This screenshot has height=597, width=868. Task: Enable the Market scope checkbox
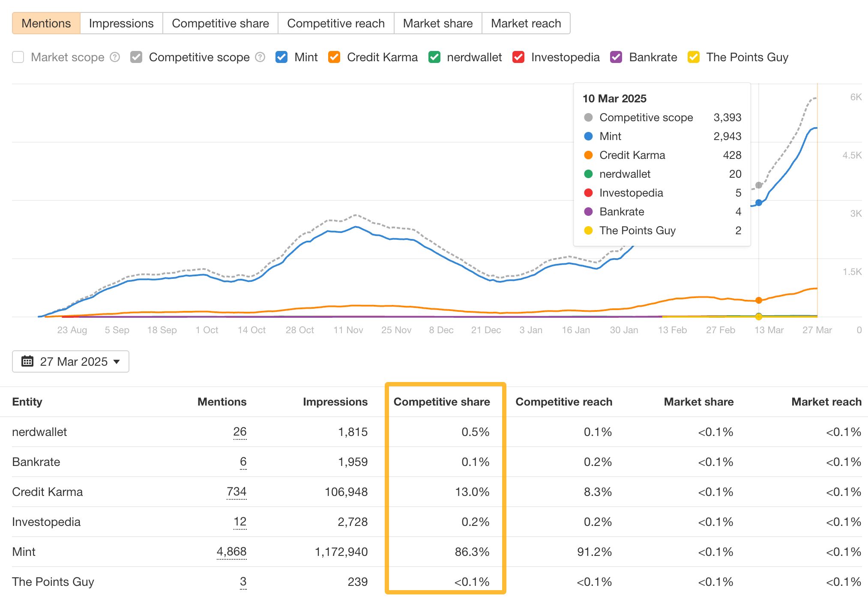pos(18,57)
